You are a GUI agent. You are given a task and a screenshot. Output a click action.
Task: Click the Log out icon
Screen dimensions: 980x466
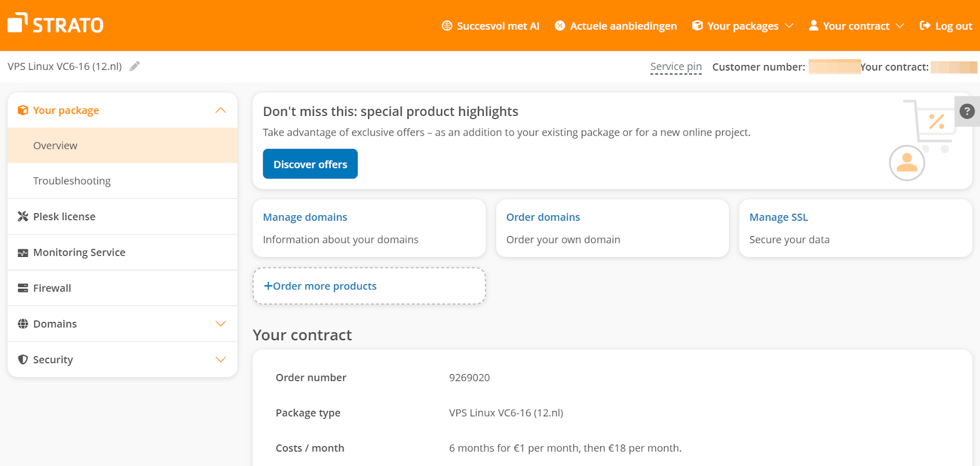925,26
